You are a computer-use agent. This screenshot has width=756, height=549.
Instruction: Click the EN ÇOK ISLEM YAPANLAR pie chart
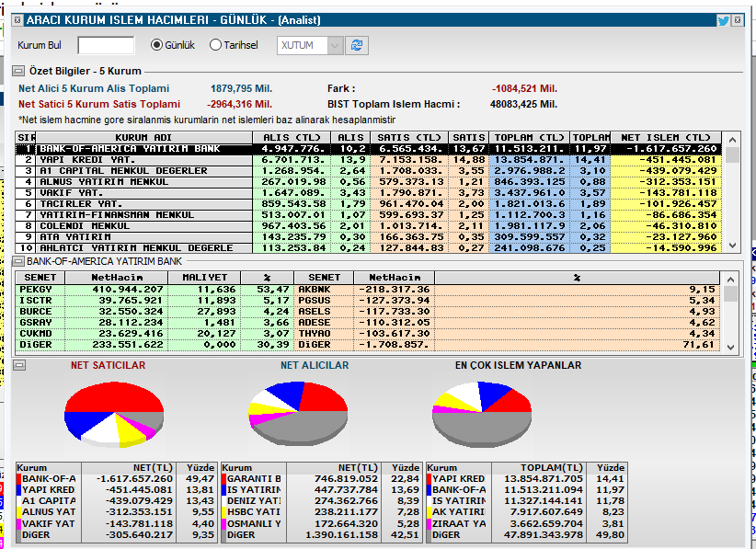[x=482, y=414]
